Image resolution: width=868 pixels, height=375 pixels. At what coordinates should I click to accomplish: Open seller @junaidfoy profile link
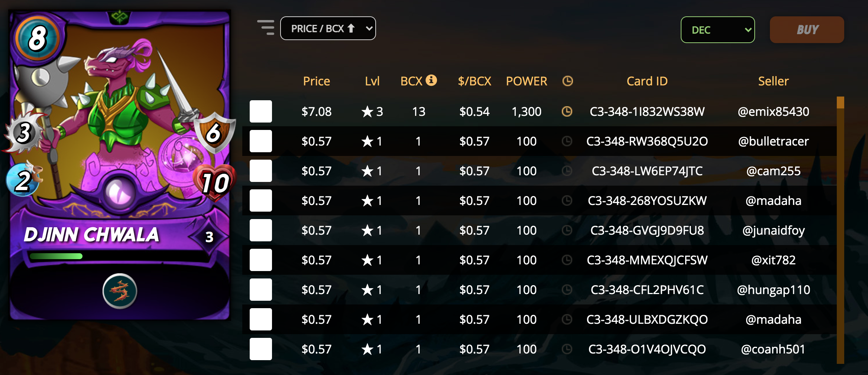[x=773, y=230]
